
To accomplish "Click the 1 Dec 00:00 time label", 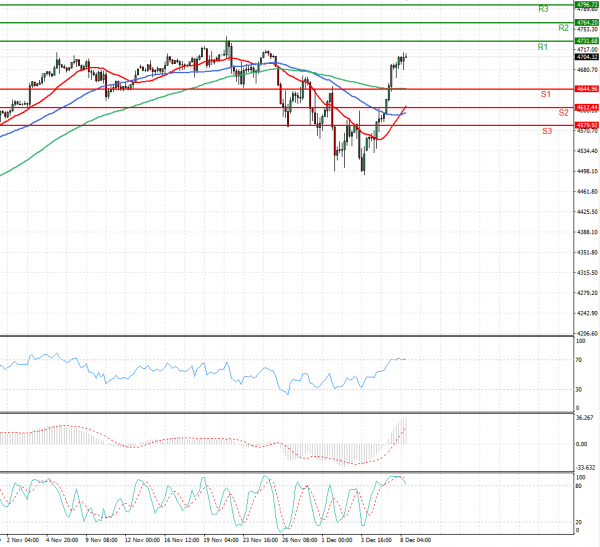I will pos(337,540).
